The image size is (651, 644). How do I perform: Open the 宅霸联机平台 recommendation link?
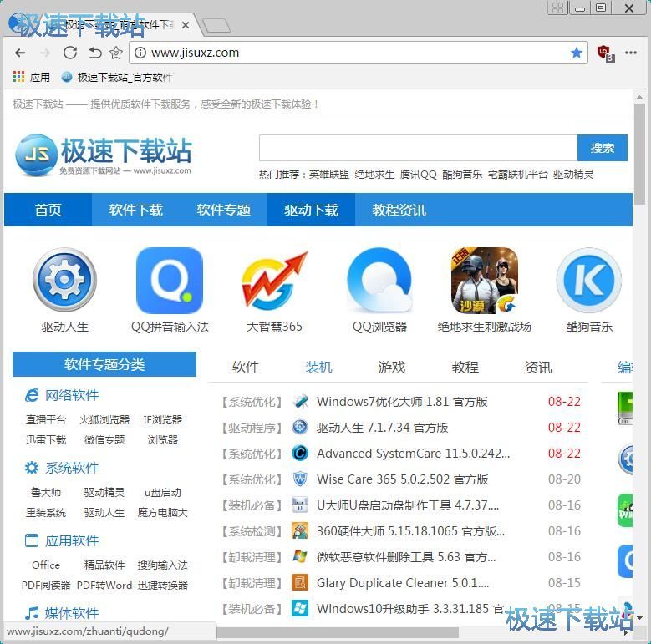click(518, 175)
